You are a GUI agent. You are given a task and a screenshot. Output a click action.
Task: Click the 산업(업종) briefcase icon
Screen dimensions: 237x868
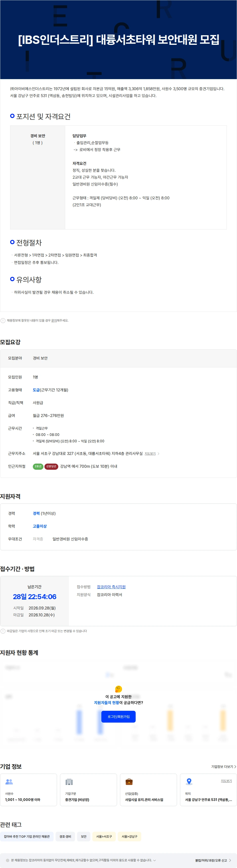129,781
